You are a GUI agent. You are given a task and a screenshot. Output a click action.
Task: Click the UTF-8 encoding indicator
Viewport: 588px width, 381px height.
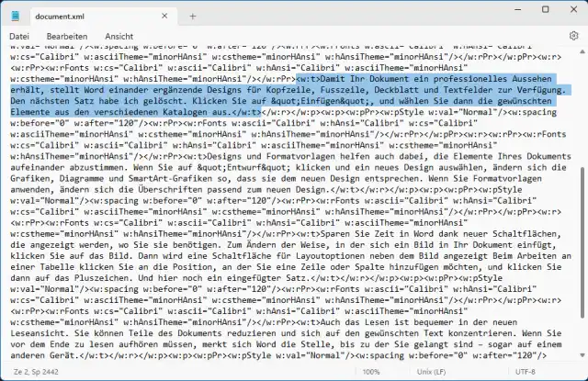pyautogui.click(x=526, y=372)
